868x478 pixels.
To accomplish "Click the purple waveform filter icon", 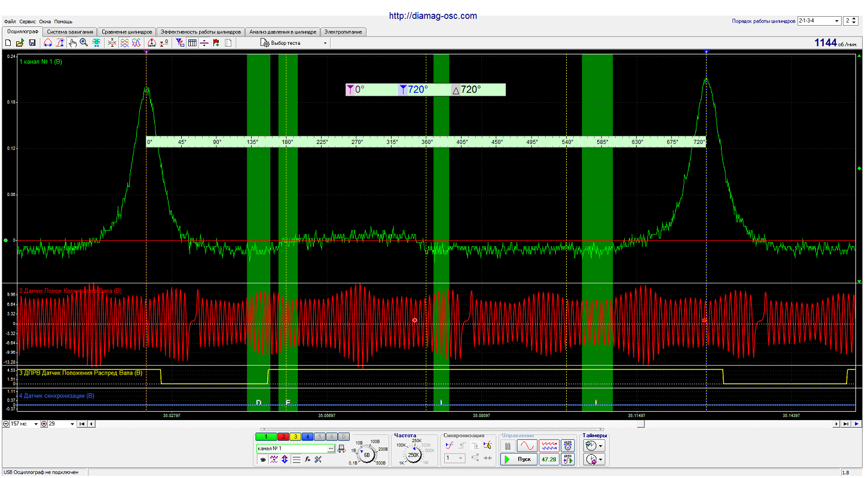I will point(274,459).
